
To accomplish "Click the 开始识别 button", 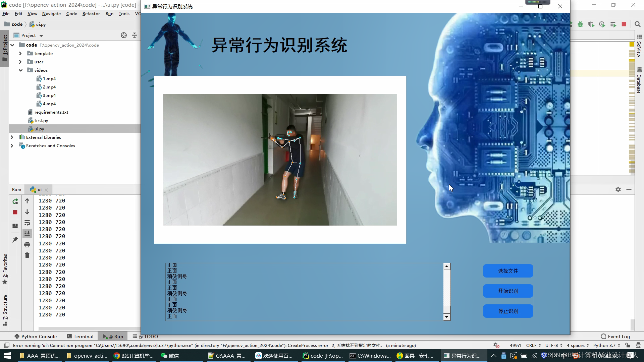I will click(x=508, y=291).
